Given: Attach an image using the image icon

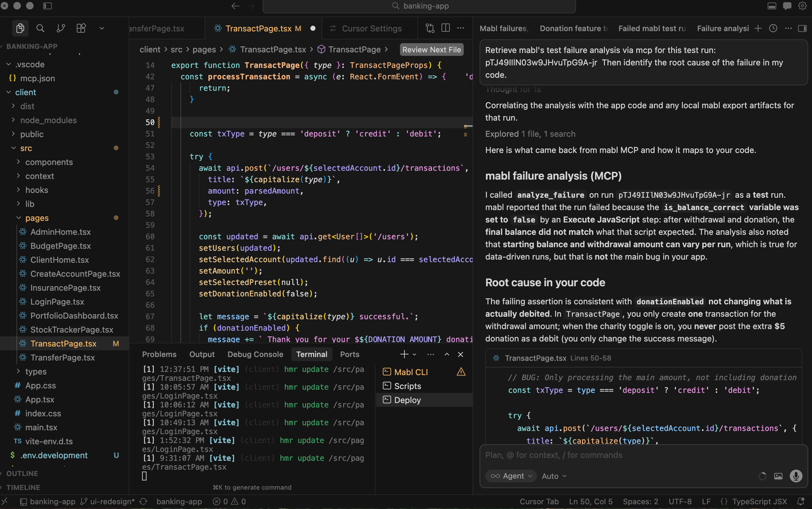Looking at the screenshot, I should point(778,476).
